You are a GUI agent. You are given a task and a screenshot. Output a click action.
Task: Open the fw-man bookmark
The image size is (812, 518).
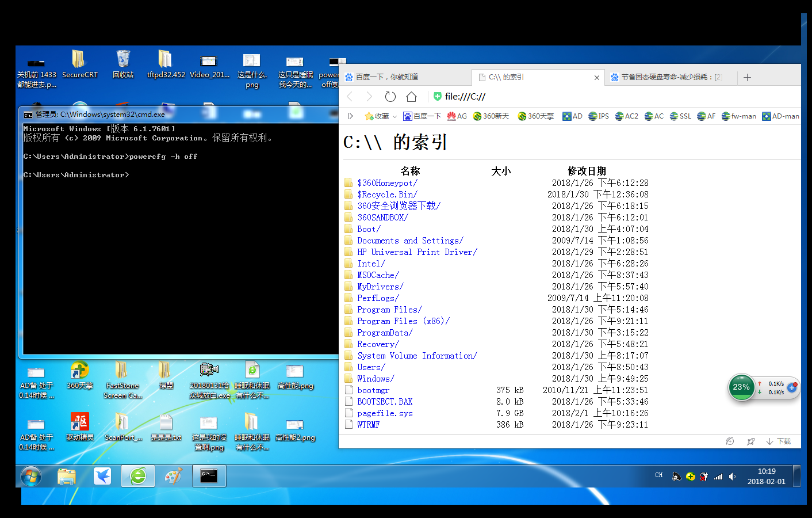(738, 116)
